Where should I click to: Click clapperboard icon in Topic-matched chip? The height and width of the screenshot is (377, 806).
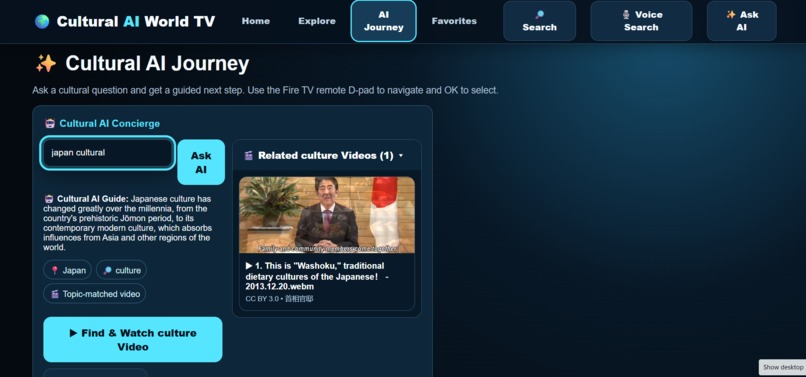coord(55,294)
